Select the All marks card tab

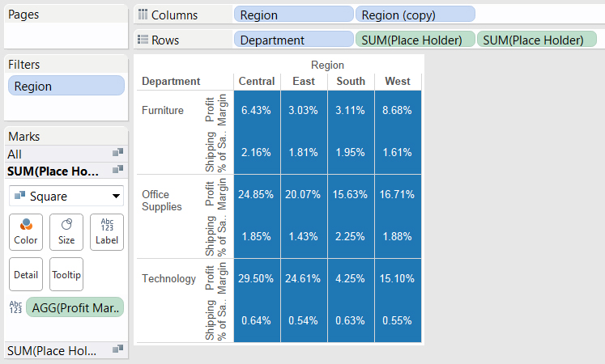click(66, 154)
